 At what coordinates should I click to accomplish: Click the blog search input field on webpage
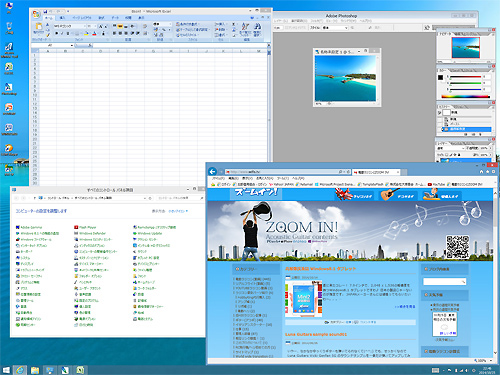tap(445, 282)
